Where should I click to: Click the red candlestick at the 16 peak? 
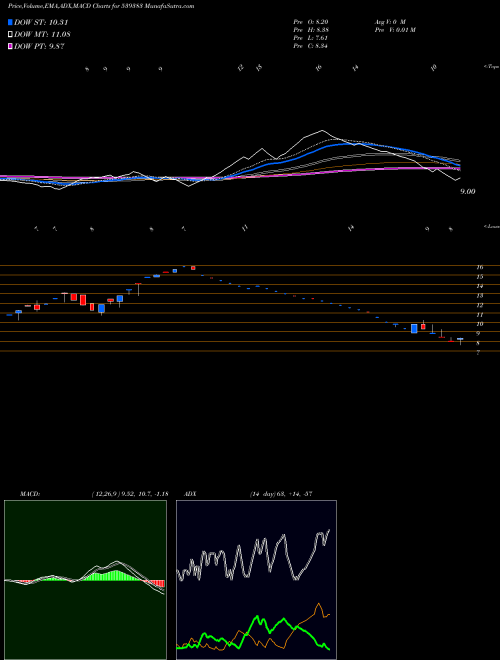(x=193, y=268)
